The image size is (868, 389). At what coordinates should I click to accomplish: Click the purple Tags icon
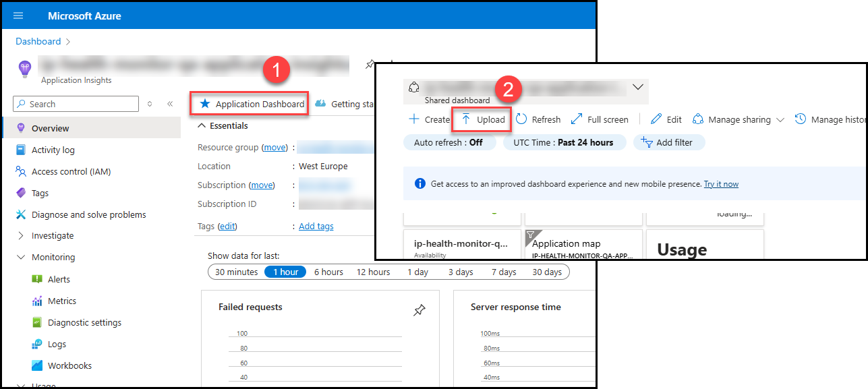20,193
